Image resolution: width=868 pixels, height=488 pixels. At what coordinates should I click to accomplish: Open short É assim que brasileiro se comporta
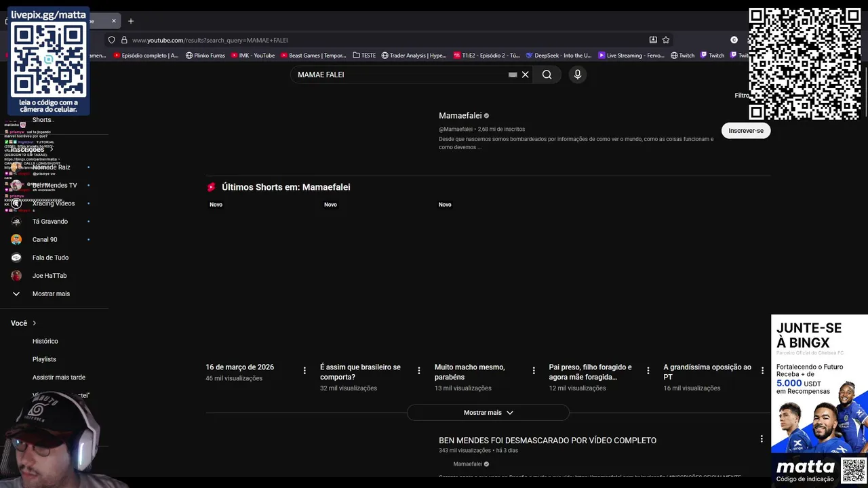(361, 372)
